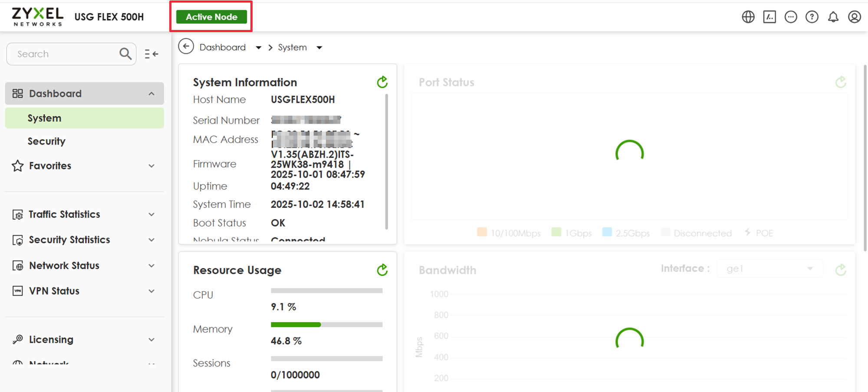Expand the Security Statistics chevron
The image size is (868, 392).
151,240
